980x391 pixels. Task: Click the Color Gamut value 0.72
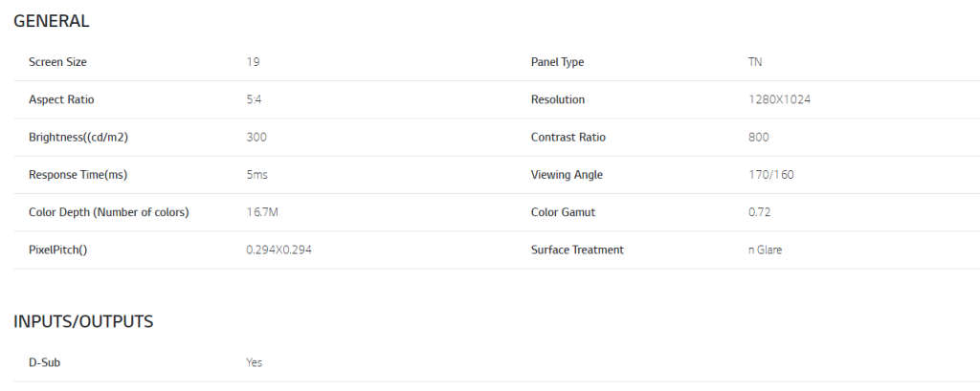tap(760, 212)
